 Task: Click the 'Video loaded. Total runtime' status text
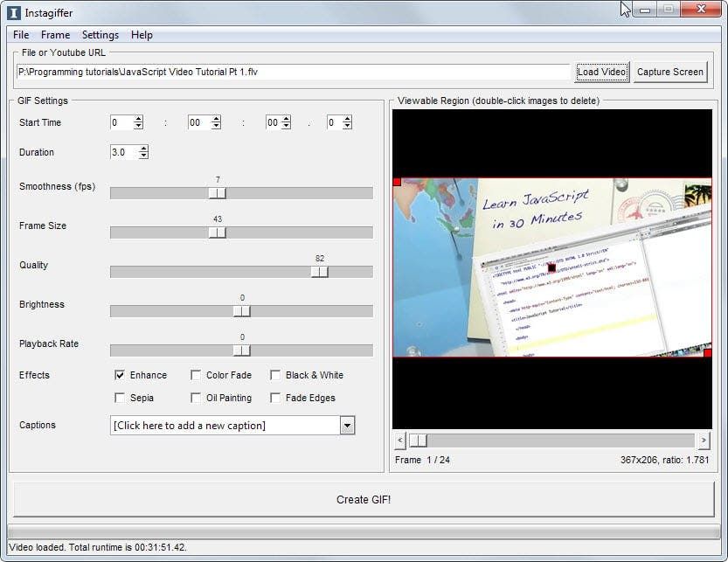tap(98, 547)
